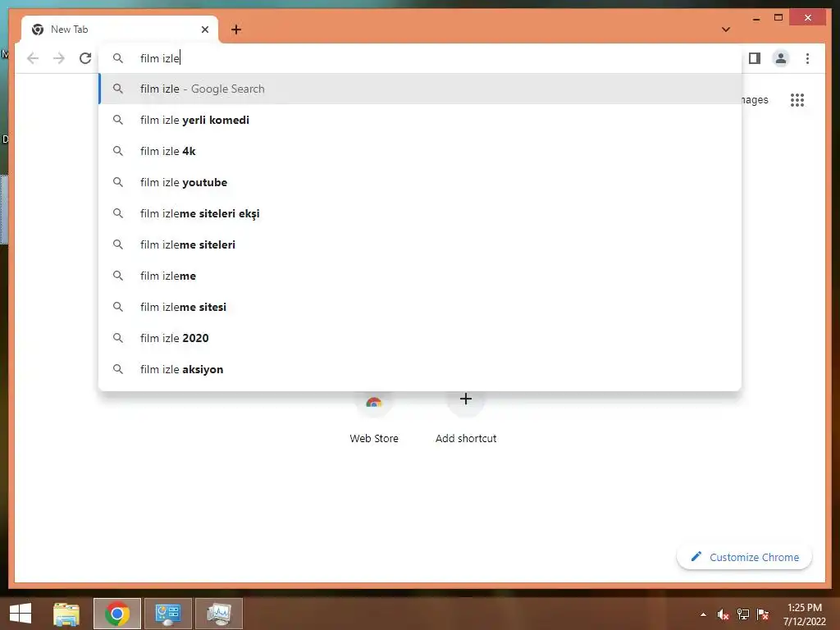Reload the current page

click(85, 58)
